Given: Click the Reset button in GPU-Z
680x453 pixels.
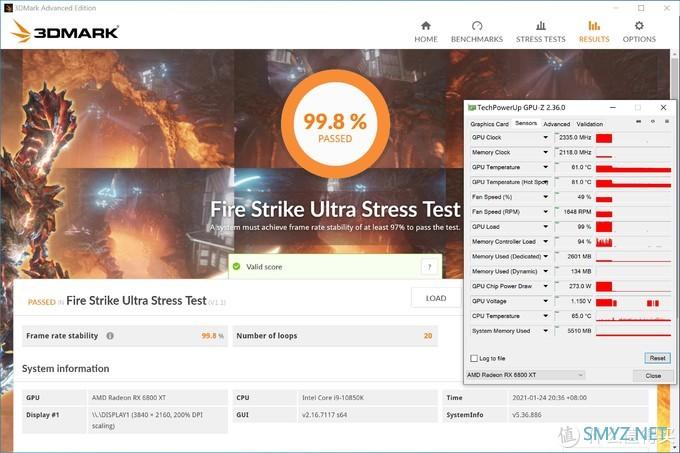Looking at the screenshot, I should (x=657, y=358).
